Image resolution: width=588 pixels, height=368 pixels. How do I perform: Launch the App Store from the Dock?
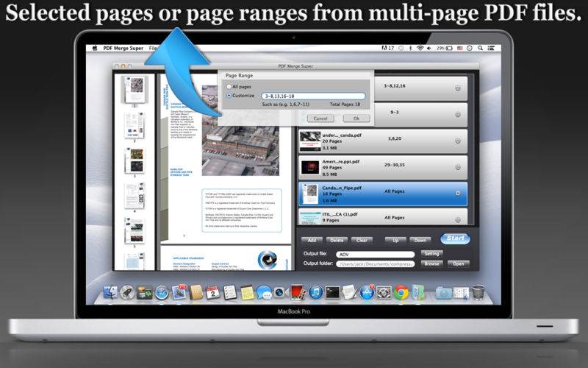[x=367, y=291]
